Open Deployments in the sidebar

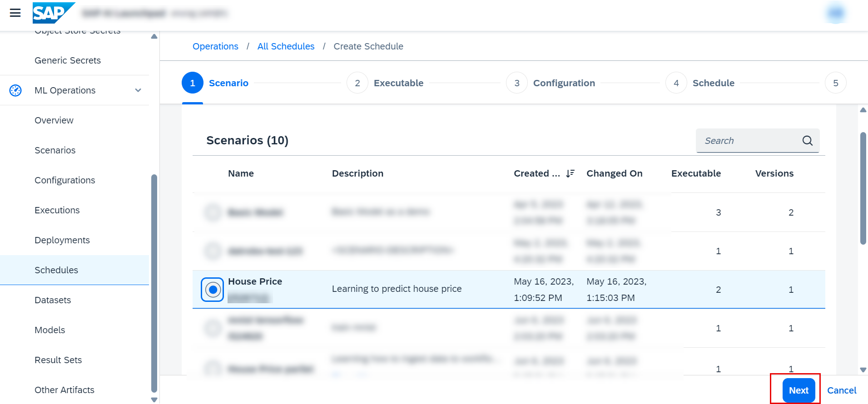pyautogui.click(x=62, y=240)
